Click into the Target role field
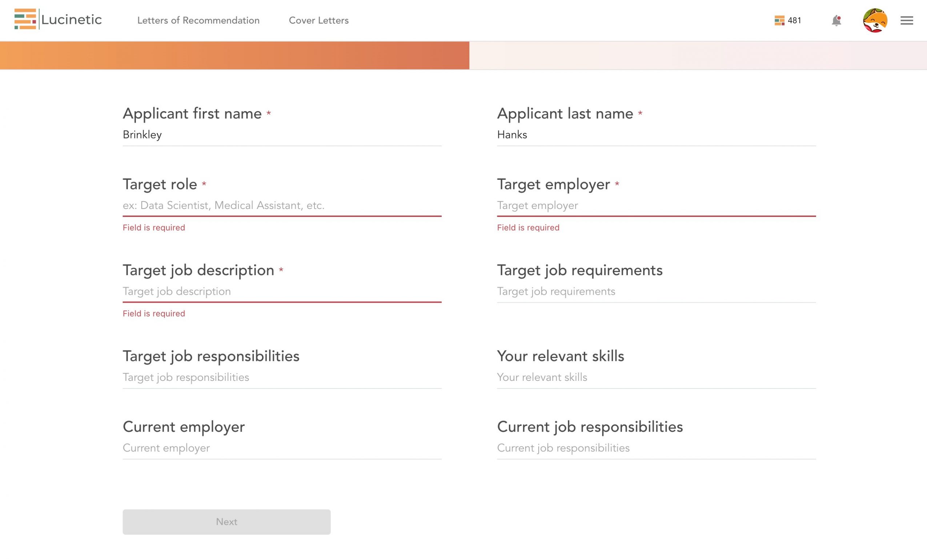 (282, 205)
